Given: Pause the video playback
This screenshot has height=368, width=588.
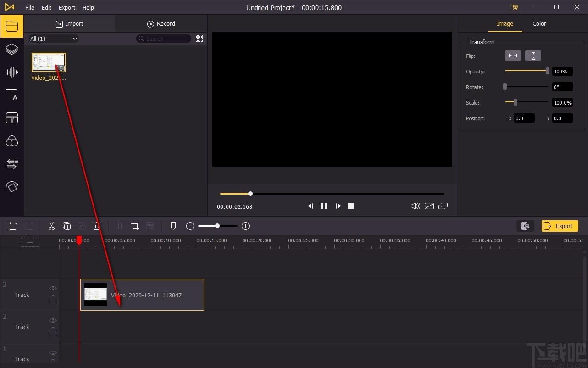Looking at the screenshot, I should (324, 206).
